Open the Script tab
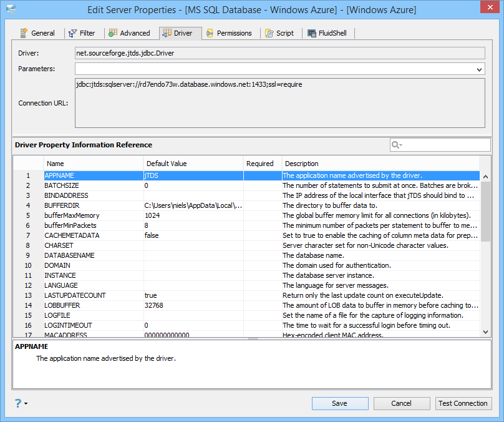The image size is (504, 422). (279, 33)
